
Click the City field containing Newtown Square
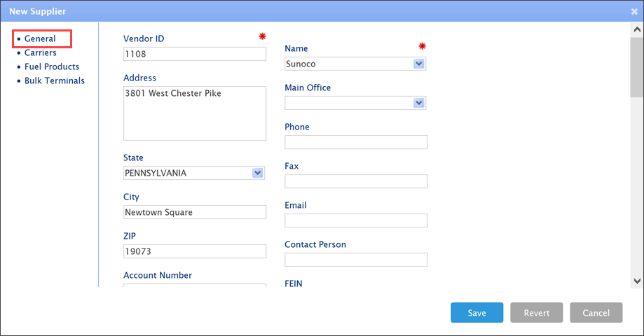[x=195, y=212]
